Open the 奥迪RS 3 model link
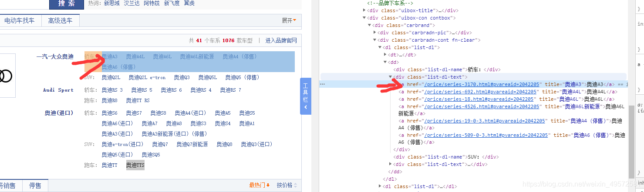 point(112,90)
